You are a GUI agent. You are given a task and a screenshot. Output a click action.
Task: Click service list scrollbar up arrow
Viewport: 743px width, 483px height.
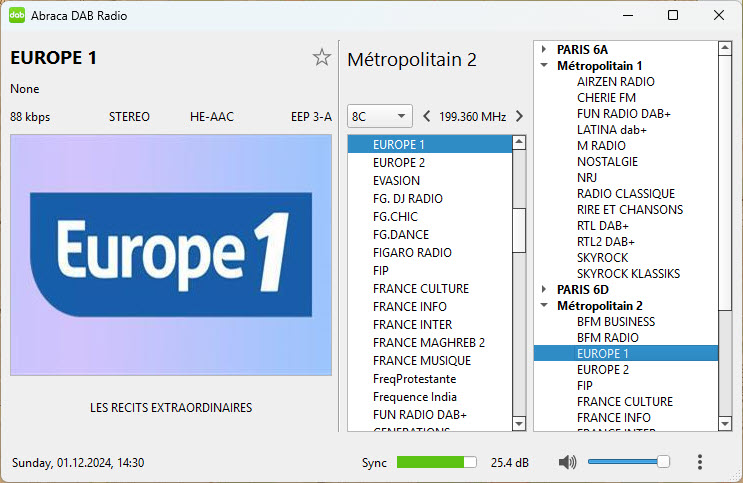coord(519,142)
